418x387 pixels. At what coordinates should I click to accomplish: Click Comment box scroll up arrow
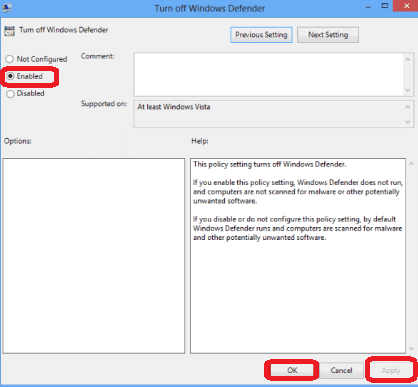[x=408, y=59]
